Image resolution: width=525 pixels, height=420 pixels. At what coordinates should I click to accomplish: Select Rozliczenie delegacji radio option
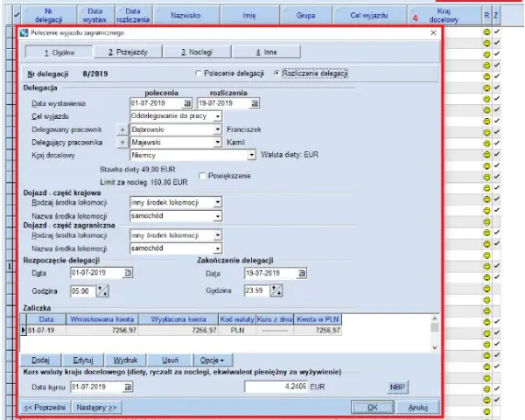[276, 73]
